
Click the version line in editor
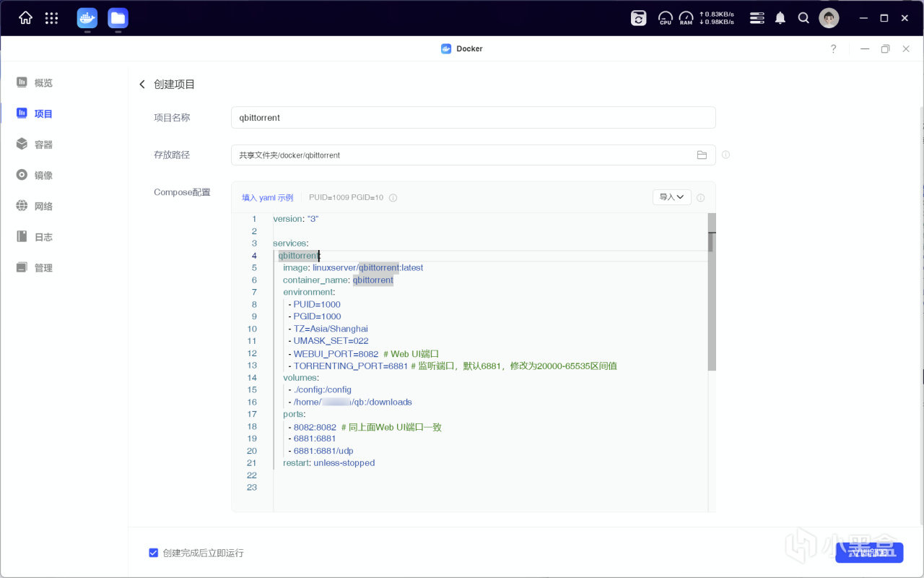click(x=296, y=219)
